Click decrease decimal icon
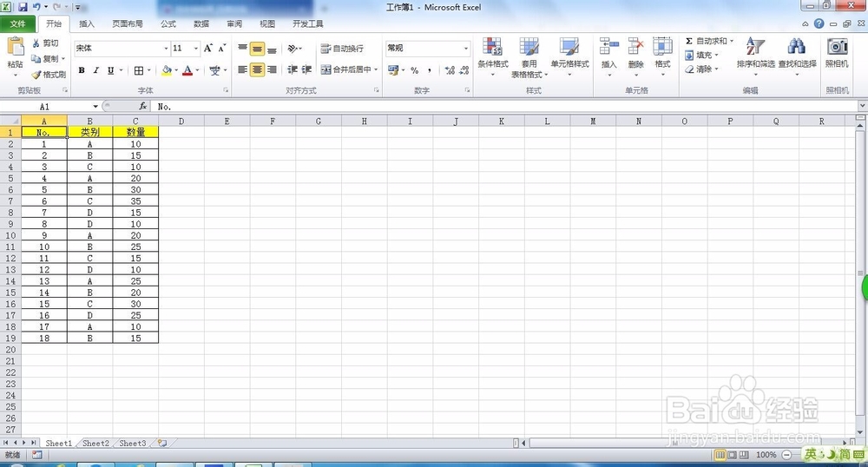The image size is (868, 467). pyautogui.click(x=464, y=70)
